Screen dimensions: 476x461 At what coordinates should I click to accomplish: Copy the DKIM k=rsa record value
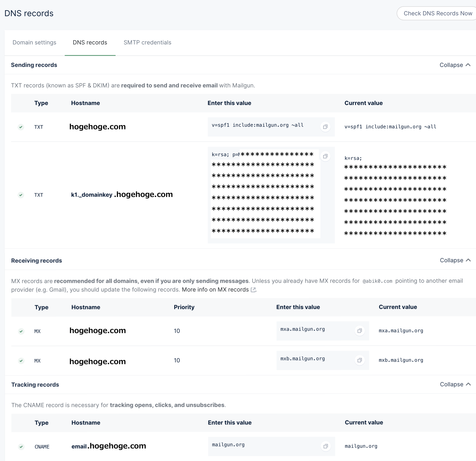[x=325, y=156]
